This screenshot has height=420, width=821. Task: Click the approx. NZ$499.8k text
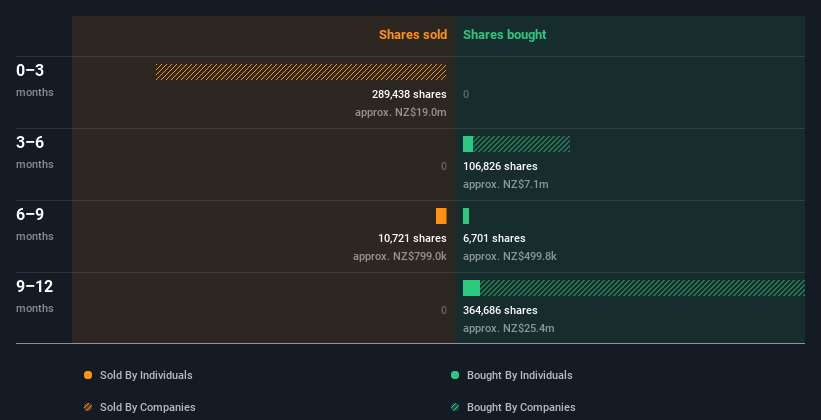click(x=510, y=256)
